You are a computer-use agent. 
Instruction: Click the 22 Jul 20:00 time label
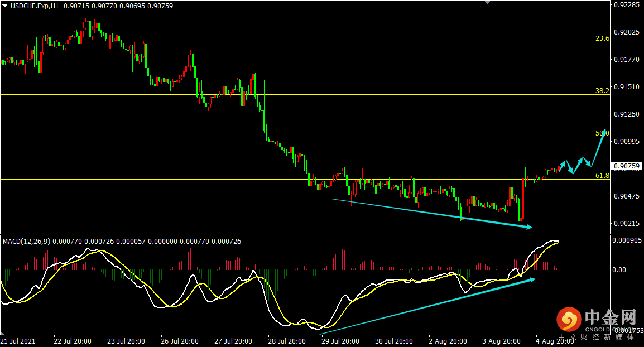pyautogui.click(x=73, y=341)
